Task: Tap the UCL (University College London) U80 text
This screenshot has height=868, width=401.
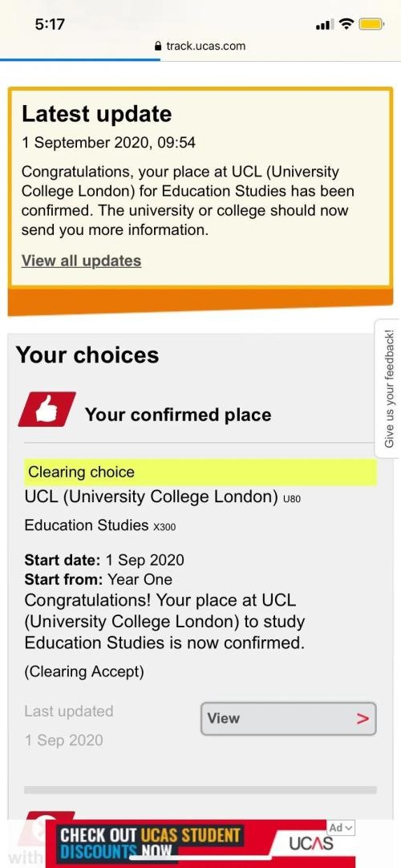Action: pos(163,497)
